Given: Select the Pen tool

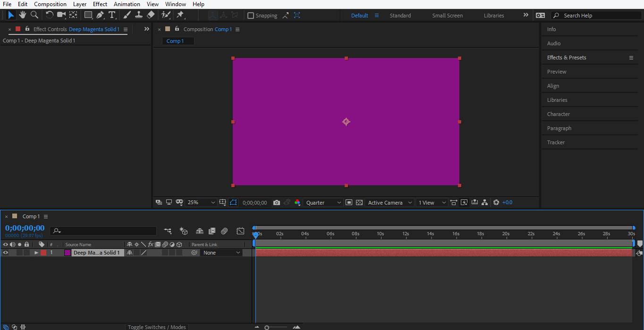Looking at the screenshot, I should pyautogui.click(x=100, y=15).
